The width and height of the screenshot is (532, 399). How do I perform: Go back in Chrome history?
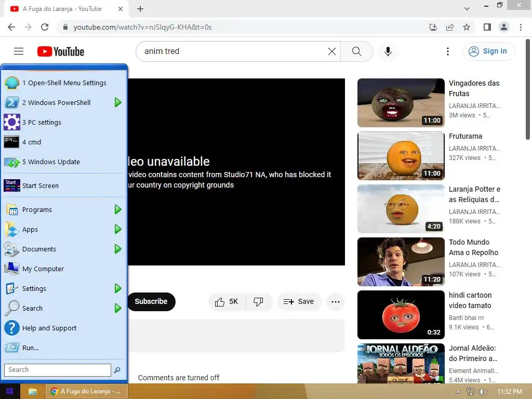pos(11,27)
